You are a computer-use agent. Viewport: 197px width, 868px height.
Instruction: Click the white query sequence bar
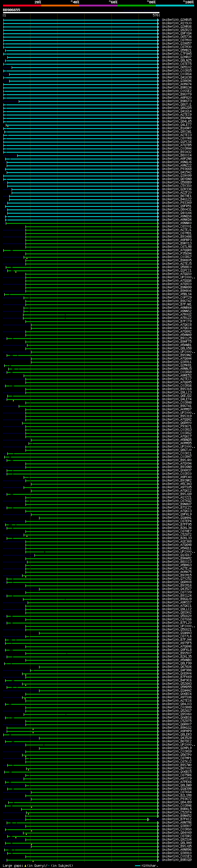pyautogui.click(x=81, y=12)
